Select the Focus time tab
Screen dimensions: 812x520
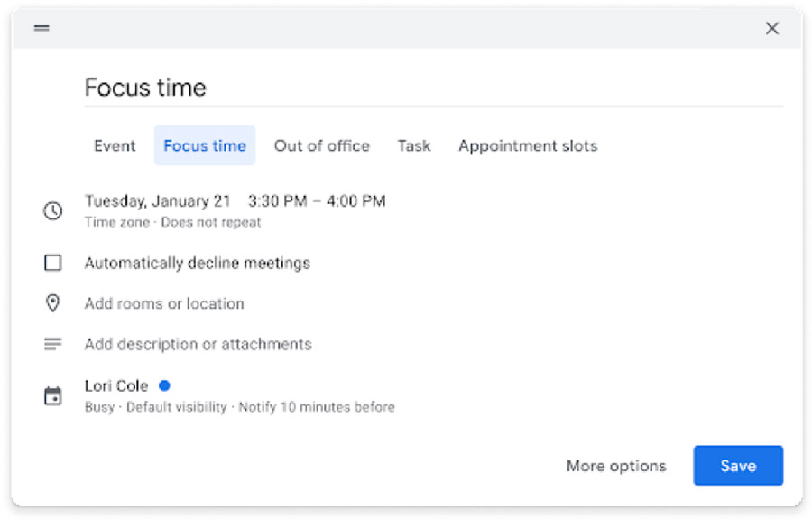tap(205, 145)
